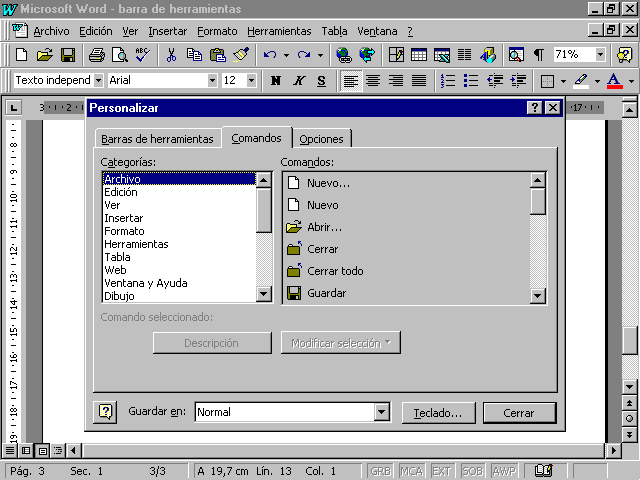Viewport: 640px width, 480px height.
Task: Open the Drawing toolbar icon
Action: point(488,55)
